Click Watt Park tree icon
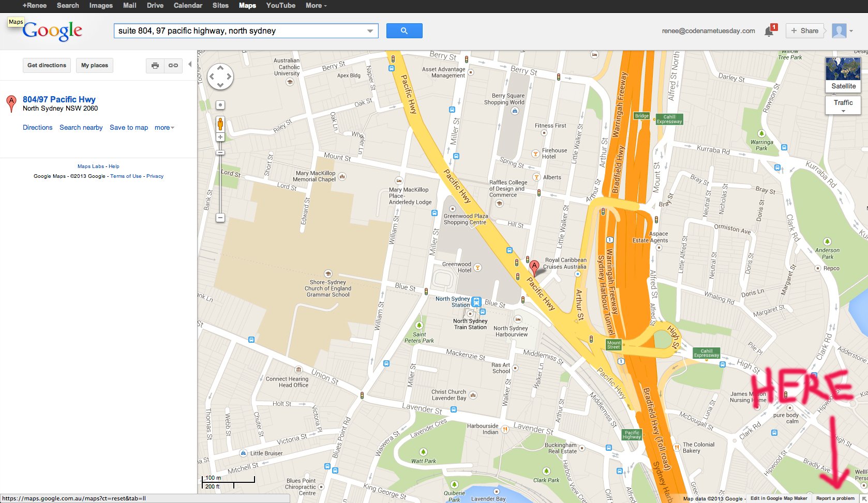868x503 pixels. pos(423,452)
